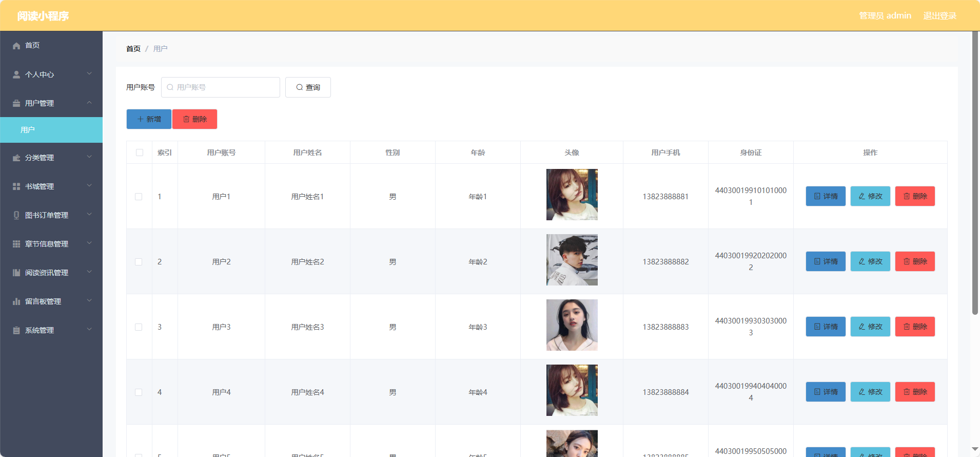Viewport: 980px width, 457px height.
Task: Open avatar thumbnail for 用户4
Action: [x=572, y=390]
